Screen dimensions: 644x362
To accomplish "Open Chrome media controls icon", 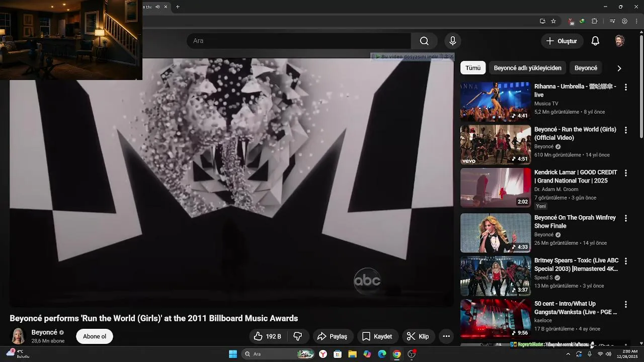I will coord(612,21).
